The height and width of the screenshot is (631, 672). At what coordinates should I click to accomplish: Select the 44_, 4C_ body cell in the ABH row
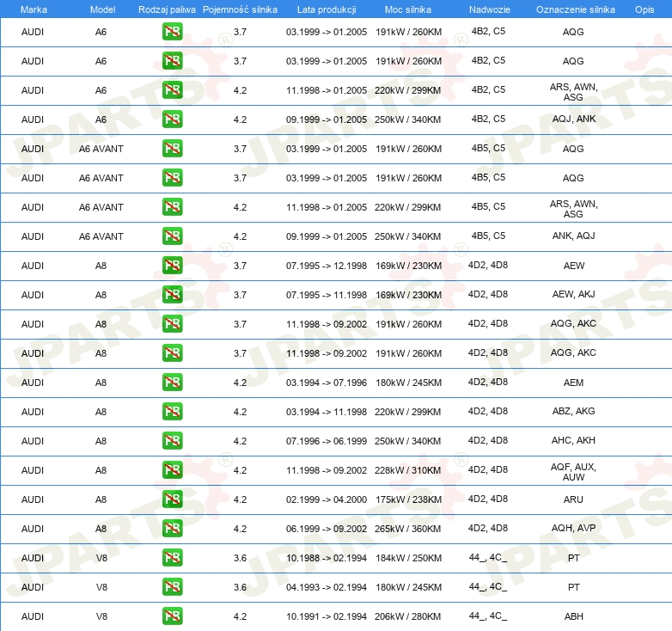(x=488, y=616)
